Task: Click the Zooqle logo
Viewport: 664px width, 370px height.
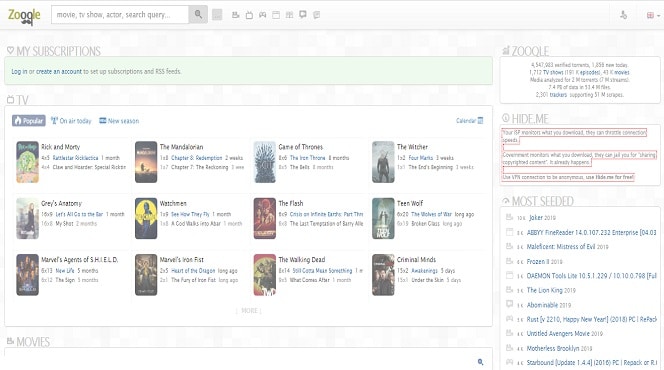Action: click(x=24, y=16)
